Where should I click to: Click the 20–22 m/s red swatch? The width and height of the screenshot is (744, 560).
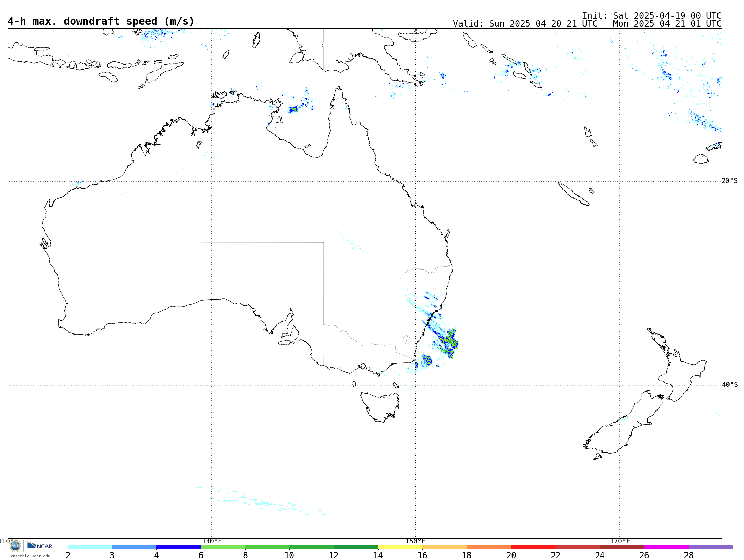point(533,547)
